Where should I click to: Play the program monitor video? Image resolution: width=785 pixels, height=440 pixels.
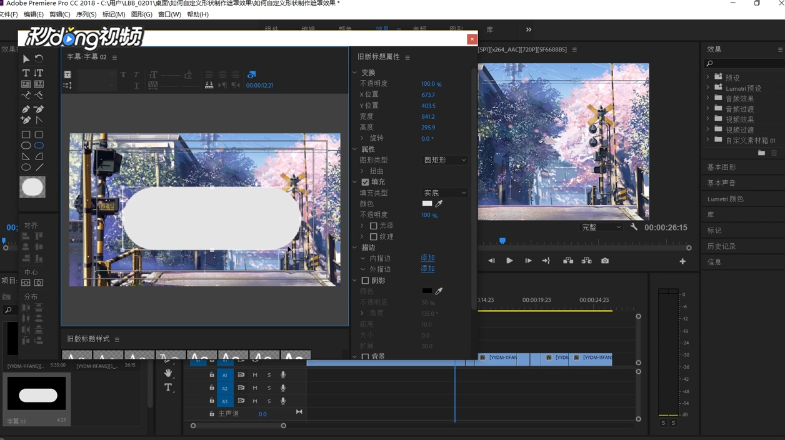pyautogui.click(x=509, y=261)
